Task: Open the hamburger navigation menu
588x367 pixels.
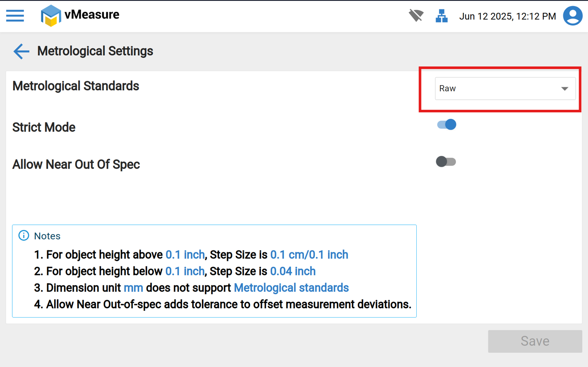Action: click(15, 16)
